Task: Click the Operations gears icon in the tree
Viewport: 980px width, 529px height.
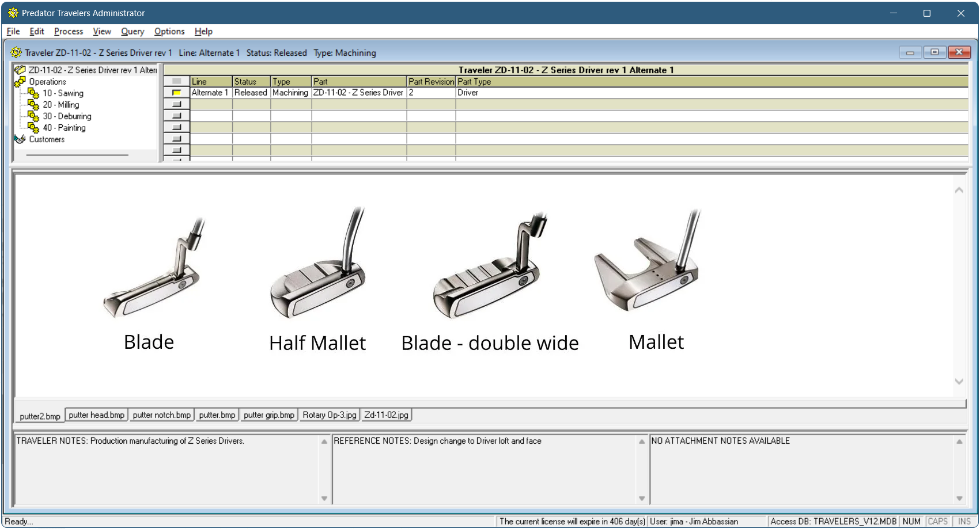Action: pyautogui.click(x=19, y=82)
